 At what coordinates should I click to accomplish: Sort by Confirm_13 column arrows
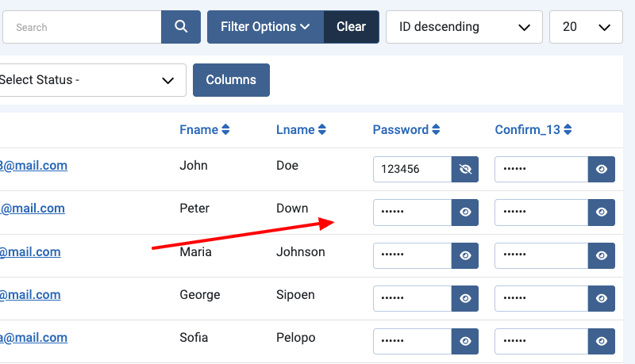(x=568, y=129)
